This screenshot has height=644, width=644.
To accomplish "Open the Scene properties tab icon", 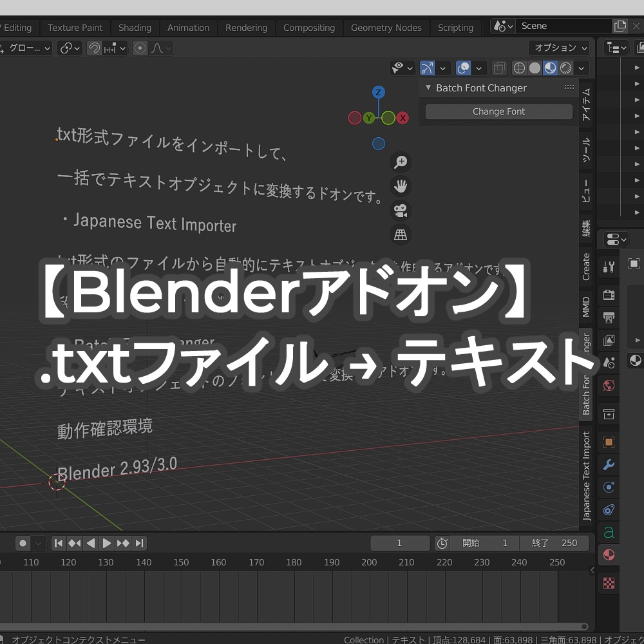I will (609, 363).
